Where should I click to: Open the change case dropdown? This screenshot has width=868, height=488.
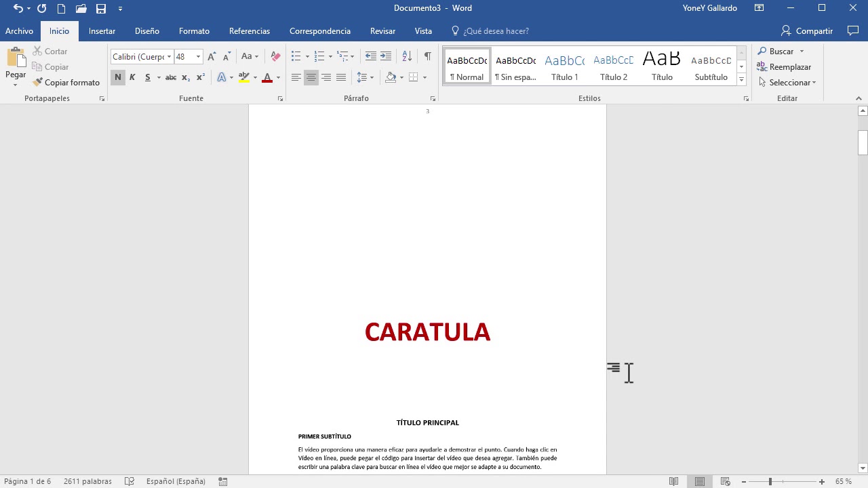coord(250,56)
